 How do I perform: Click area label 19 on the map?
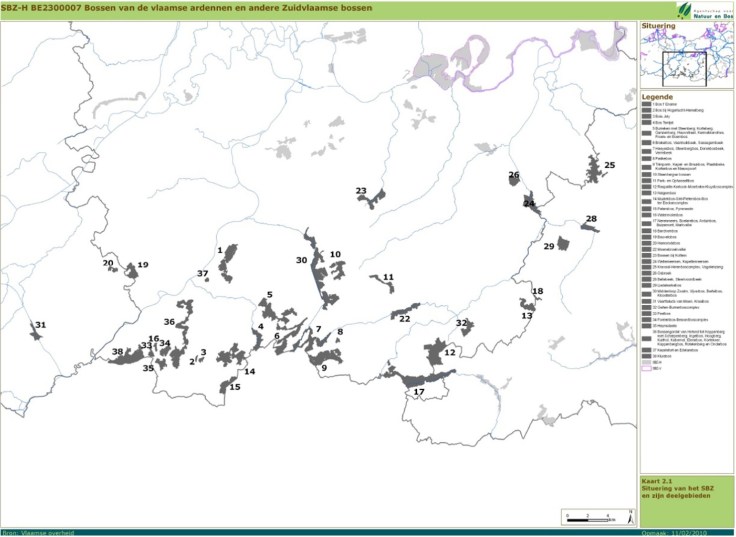(x=143, y=265)
